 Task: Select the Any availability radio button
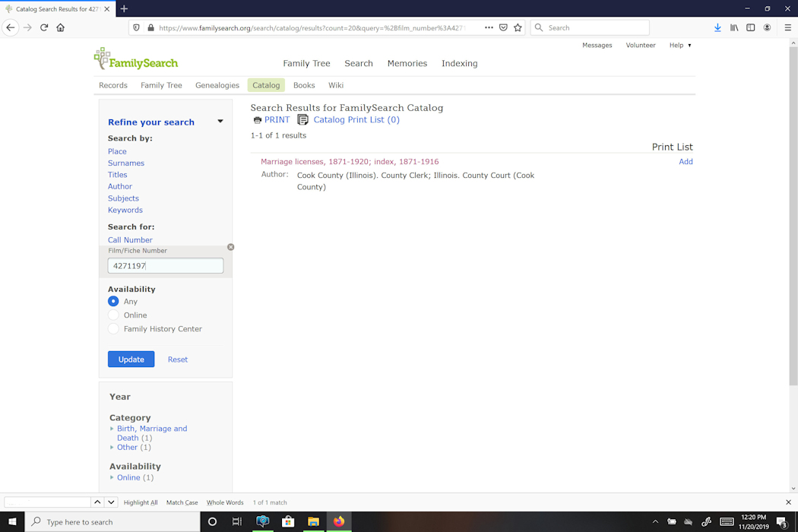[113, 302]
